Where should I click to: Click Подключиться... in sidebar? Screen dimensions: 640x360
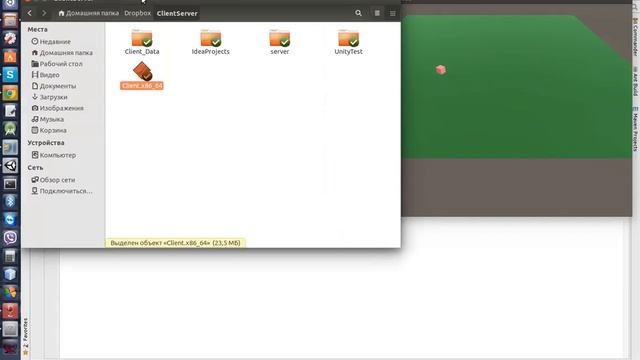pos(62,191)
